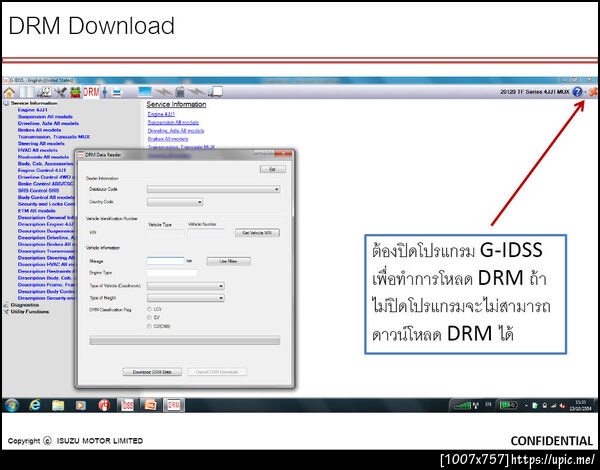
Task: Switch to the IDSS taskbar application
Action: (x=127, y=405)
